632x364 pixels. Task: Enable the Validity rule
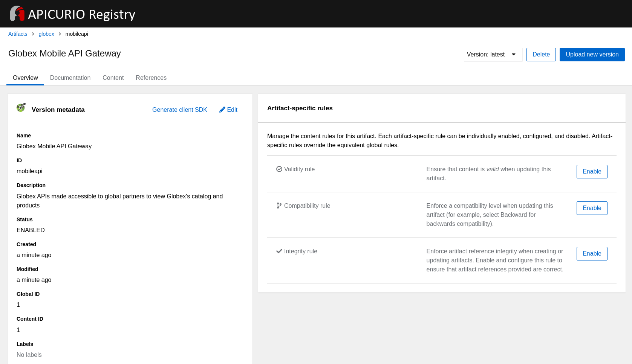[592, 172]
